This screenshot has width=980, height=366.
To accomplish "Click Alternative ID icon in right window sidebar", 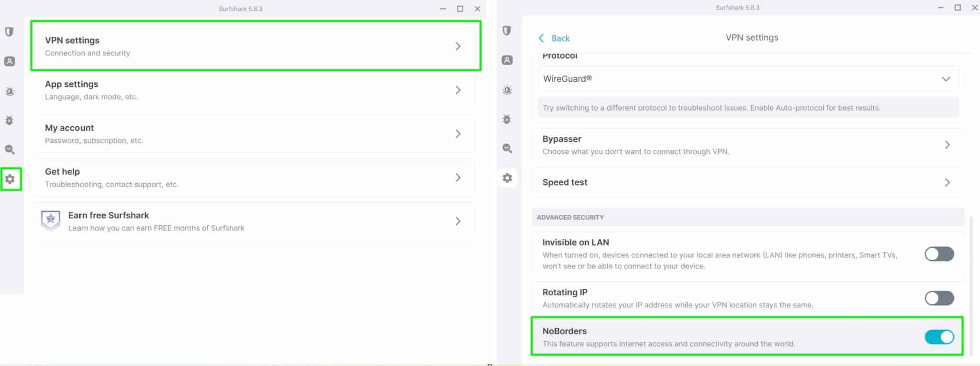I will 507,60.
